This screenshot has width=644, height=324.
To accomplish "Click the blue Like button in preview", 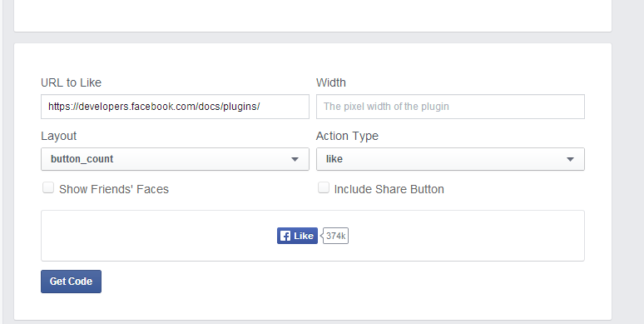I will click(297, 236).
